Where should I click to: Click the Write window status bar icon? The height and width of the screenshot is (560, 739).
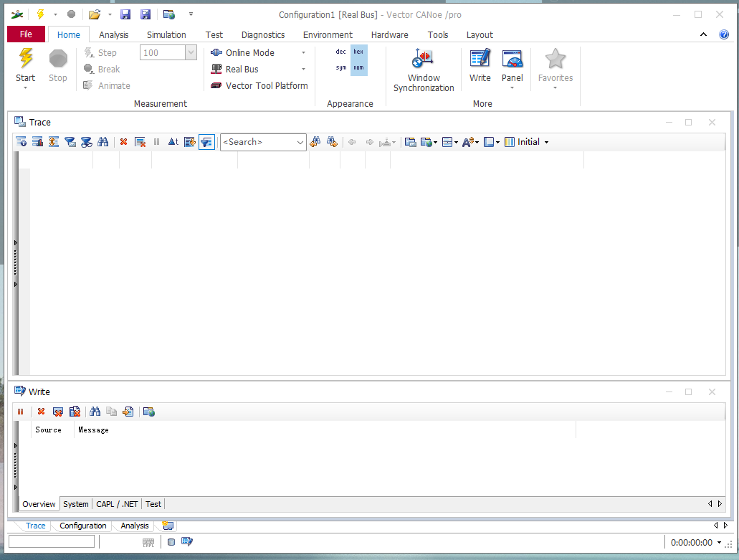point(186,542)
